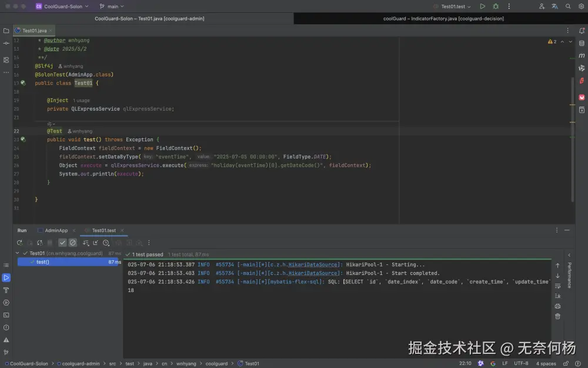Viewport: 588px width, 368px height.
Task: Open more run actions menu in title bar
Action: pyautogui.click(x=509, y=6)
